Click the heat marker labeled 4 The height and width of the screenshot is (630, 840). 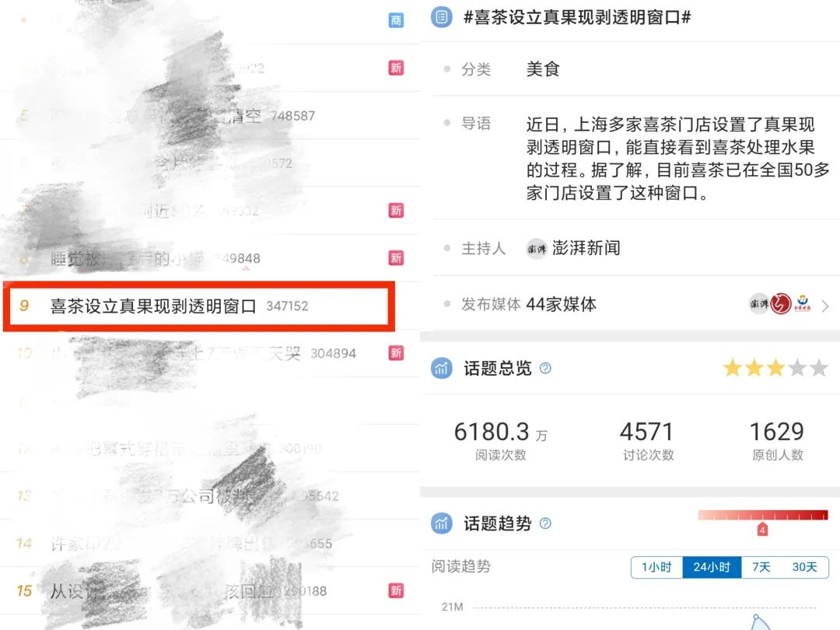(762, 530)
